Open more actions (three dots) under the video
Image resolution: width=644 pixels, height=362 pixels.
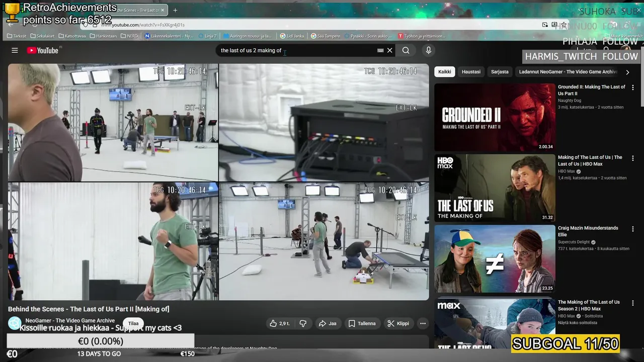coord(423,323)
